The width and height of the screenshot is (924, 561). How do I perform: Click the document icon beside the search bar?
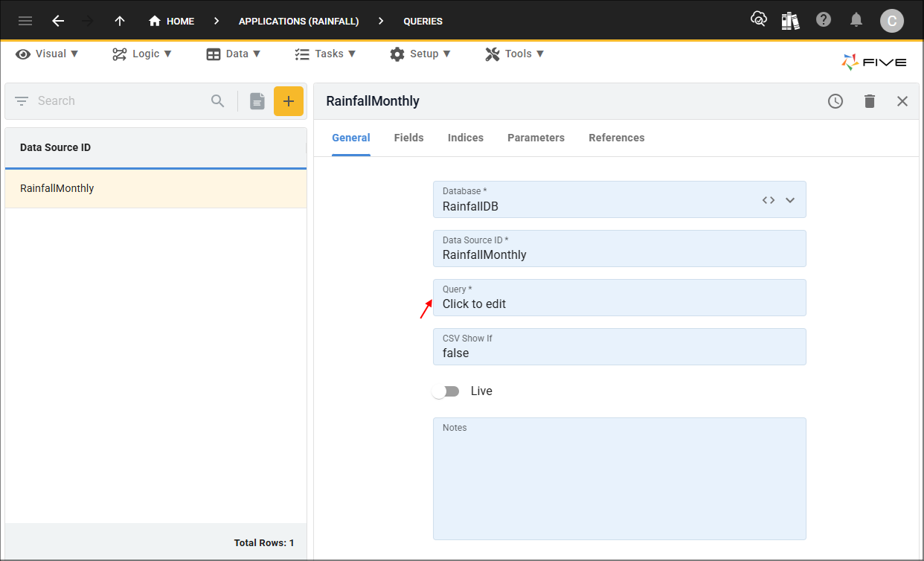257,100
